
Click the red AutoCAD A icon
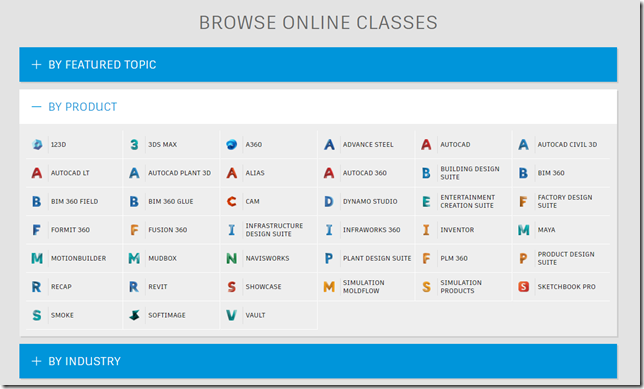tap(426, 145)
